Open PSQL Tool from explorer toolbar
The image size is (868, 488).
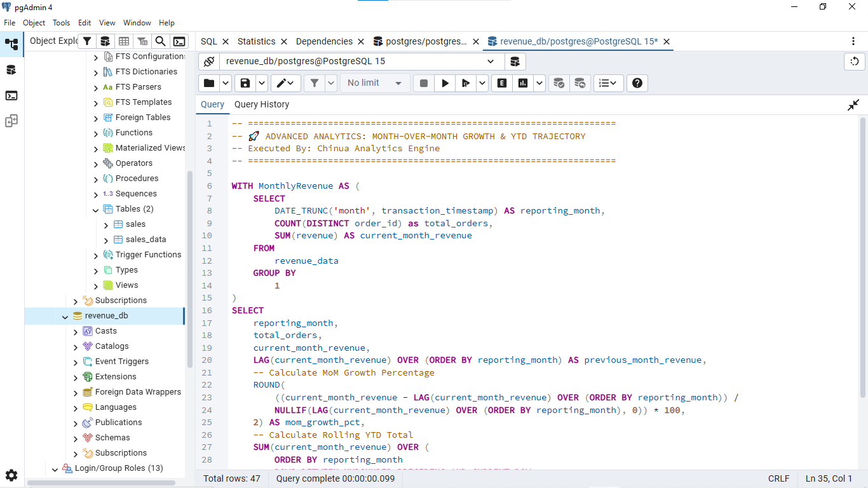coord(180,41)
